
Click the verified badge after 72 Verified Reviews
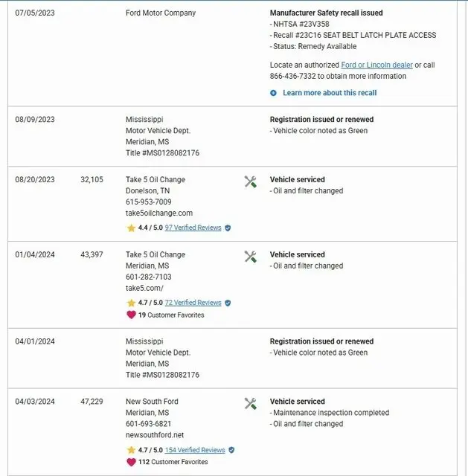click(228, 303)
